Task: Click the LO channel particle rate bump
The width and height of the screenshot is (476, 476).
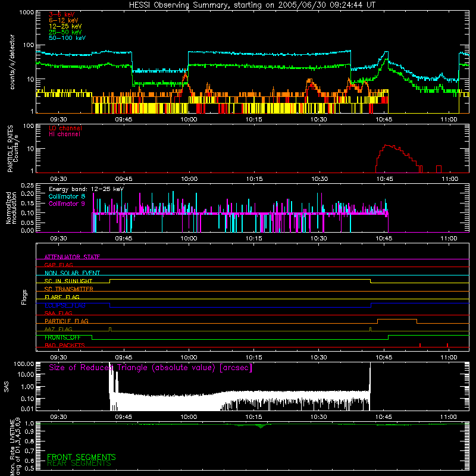Action: point(399,158)
